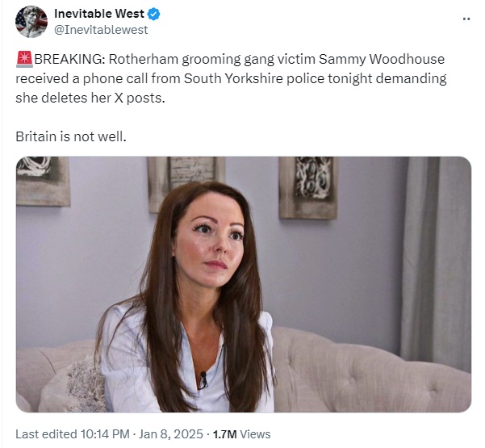Click the "Sammy Woodhouse" name in tweet text
This screenshot has height=448, width=485.
click(382, 59)
